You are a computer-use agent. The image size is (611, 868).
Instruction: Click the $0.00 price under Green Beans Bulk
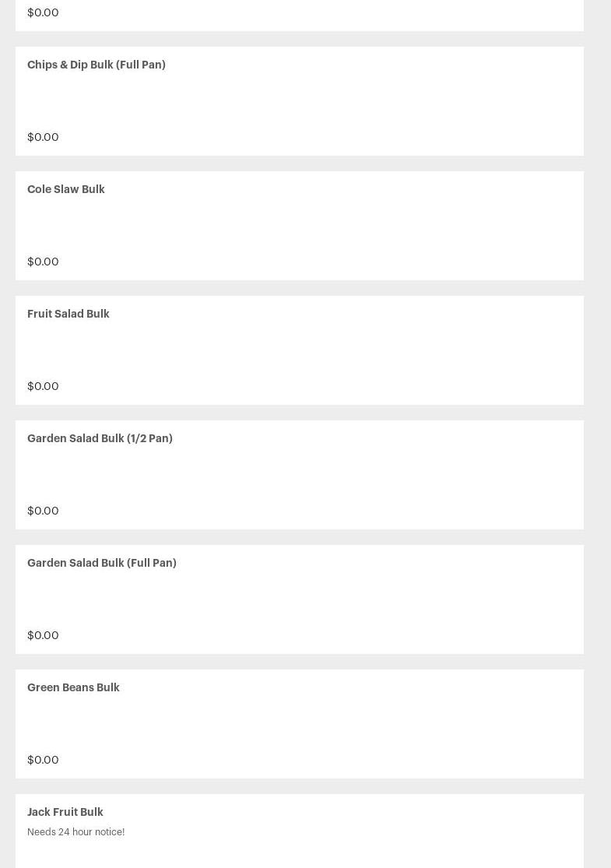point(43,760)
